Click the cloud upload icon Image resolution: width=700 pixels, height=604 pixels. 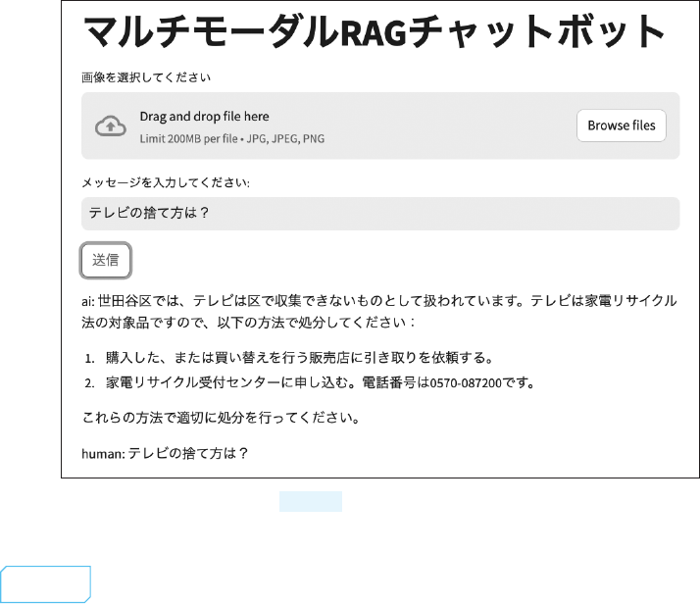(x=110, y=126)
